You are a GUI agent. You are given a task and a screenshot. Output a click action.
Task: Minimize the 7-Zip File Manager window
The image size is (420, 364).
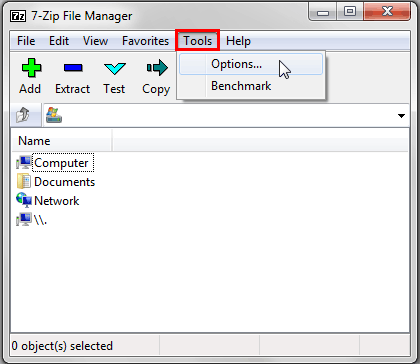322,12
